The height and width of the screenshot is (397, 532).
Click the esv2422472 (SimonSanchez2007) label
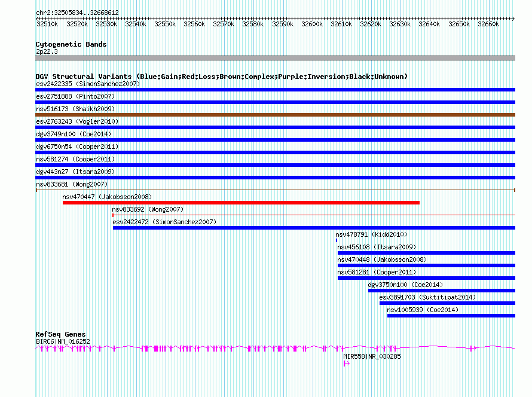coord(164,222)
